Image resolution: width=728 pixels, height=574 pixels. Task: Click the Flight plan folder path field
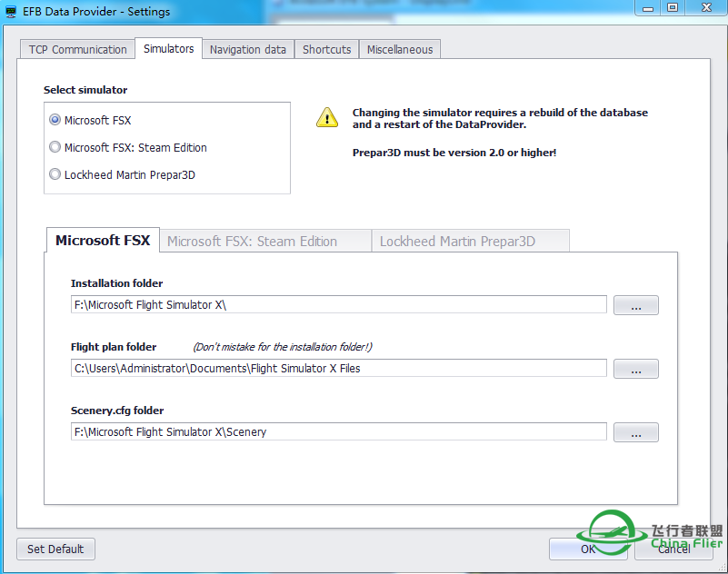(338, 368)
